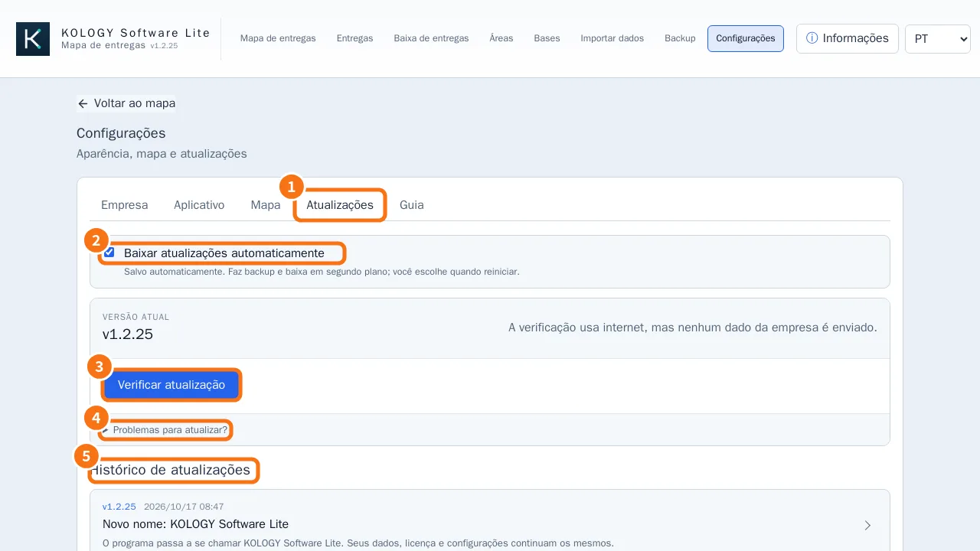The width and height of the screenshot is (980, 551).
Task: Click Verificar atualização button
Action: 171,385
